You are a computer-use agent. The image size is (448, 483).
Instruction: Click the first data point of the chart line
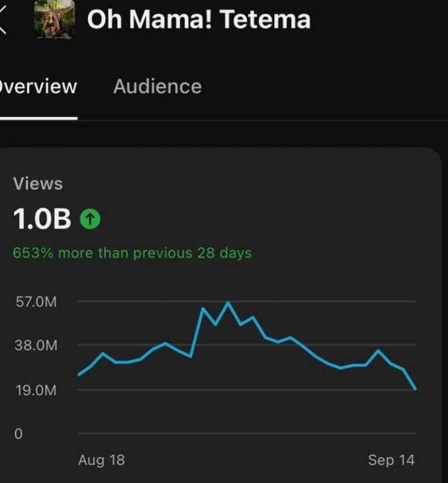78,375
